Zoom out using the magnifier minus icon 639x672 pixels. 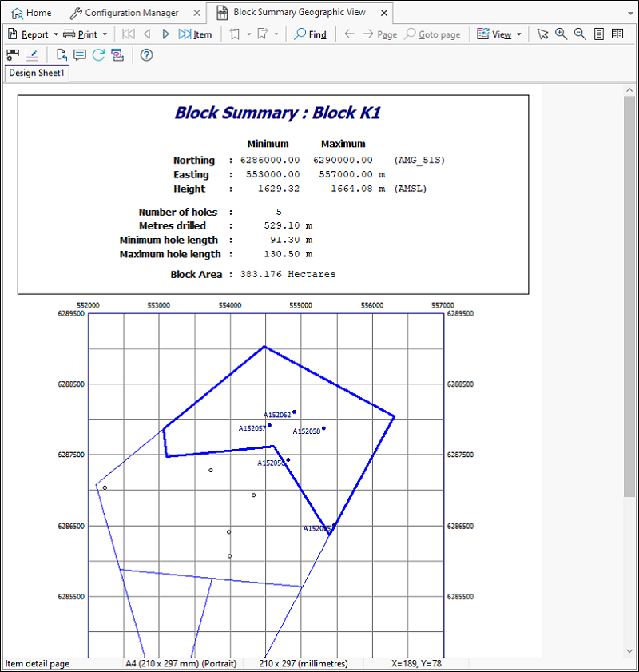point(580,34)
